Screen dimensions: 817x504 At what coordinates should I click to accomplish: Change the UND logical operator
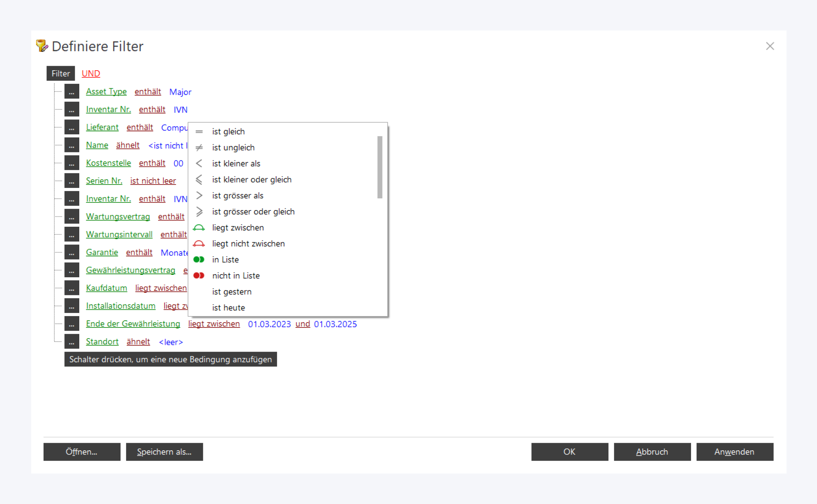click(91, 73)
